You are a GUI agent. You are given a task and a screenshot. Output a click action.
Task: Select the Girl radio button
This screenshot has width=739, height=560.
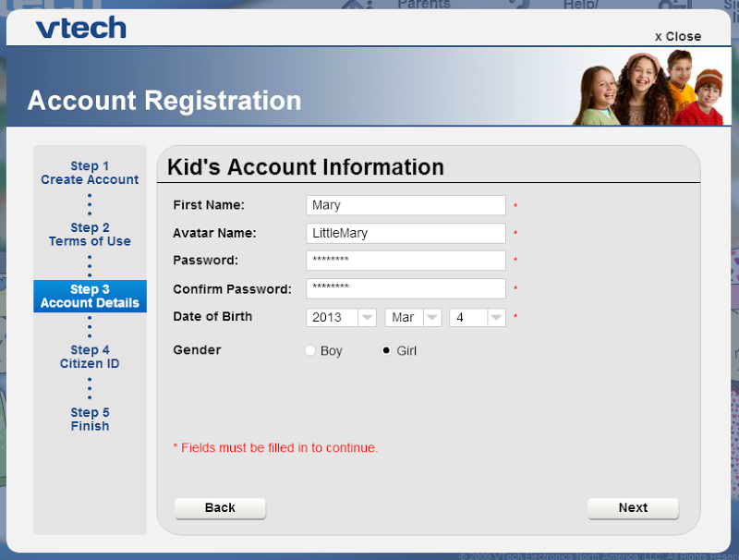tap(386, 351)
